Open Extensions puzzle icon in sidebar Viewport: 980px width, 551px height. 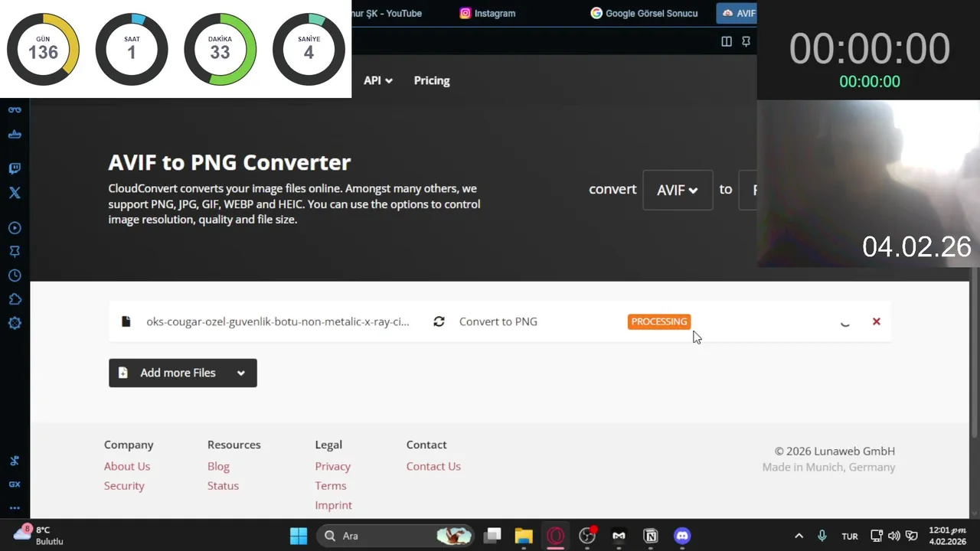(x=15, y=299)
